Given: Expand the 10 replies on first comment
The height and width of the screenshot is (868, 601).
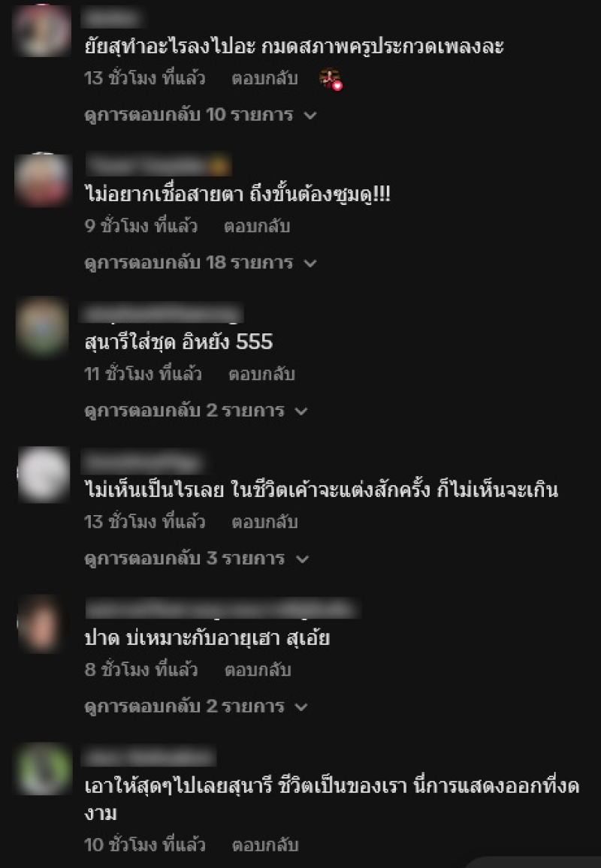Looking at the screenshot, I should click(x=201, y=115).
